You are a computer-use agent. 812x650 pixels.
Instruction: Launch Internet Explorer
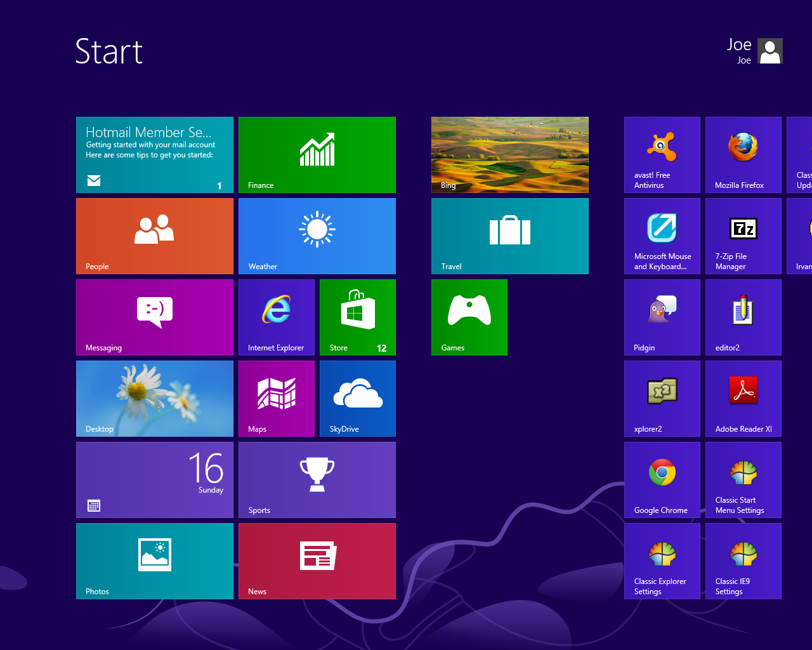click(276, 317)
